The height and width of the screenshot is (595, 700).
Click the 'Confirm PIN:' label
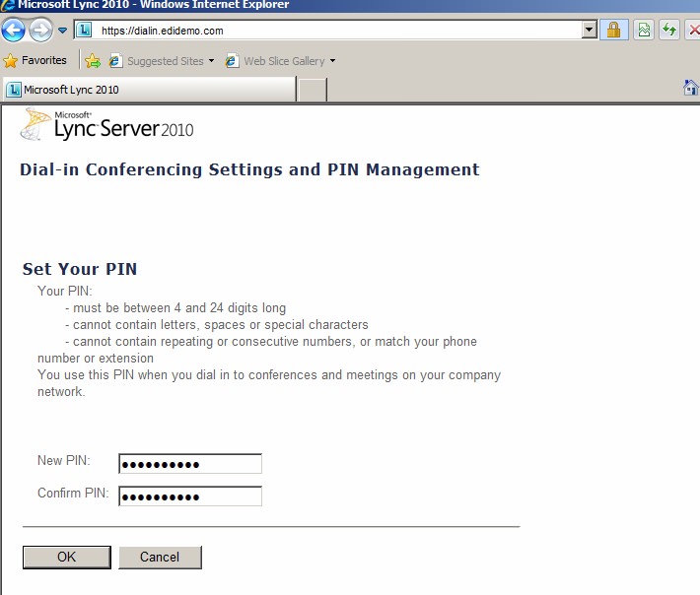click(73, 493)
